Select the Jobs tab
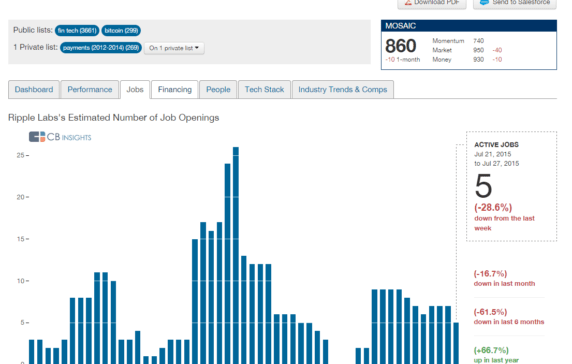This screenshot has width=572, height=364. (x=135, y=89)
